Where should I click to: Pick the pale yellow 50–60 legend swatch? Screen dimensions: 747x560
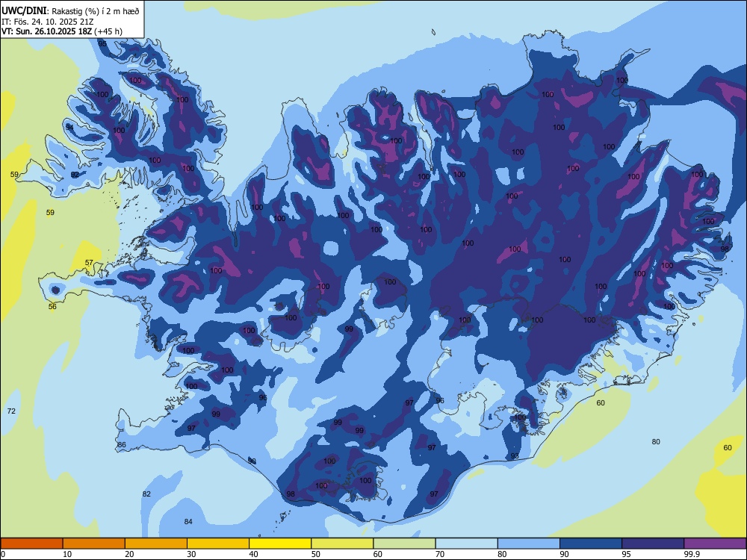pos(342,544)
